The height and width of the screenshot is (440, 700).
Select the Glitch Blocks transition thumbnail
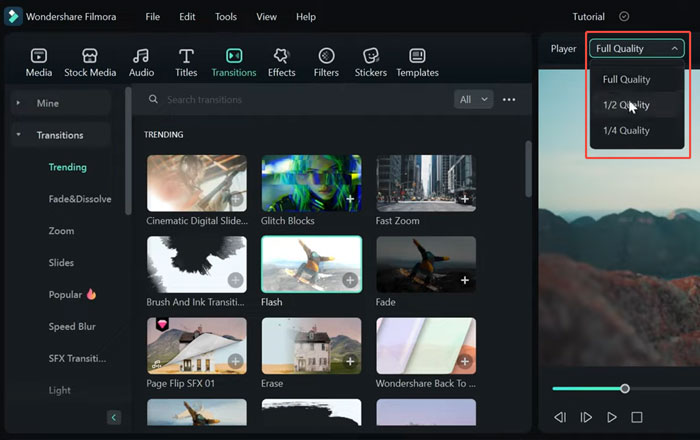pos(310,183)
